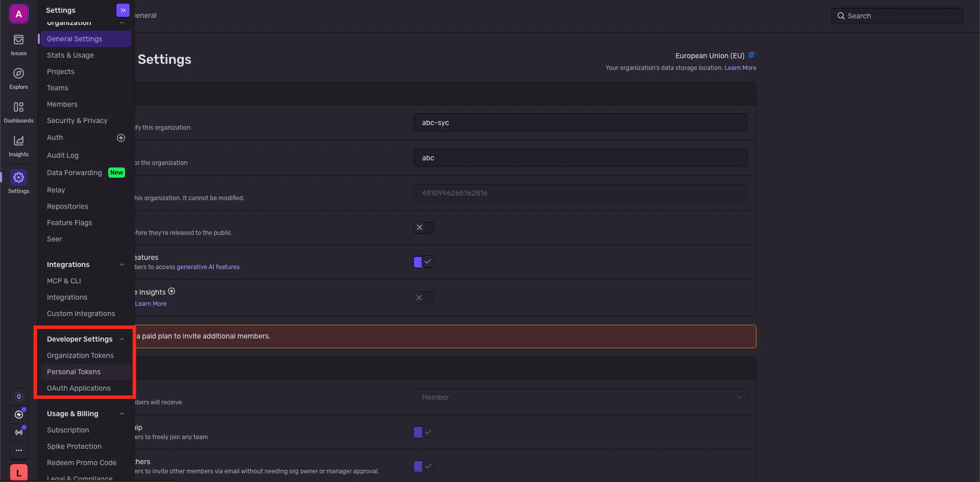This screenshot has width=980, height=482.
Task: Open the Issues panel in the sidebar
Action: [x=18, y=45]
